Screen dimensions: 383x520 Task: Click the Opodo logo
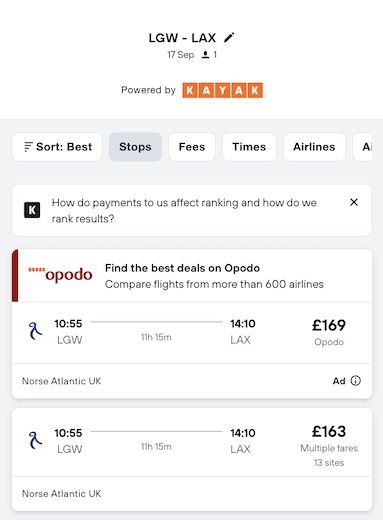click(x=60, y=274)
